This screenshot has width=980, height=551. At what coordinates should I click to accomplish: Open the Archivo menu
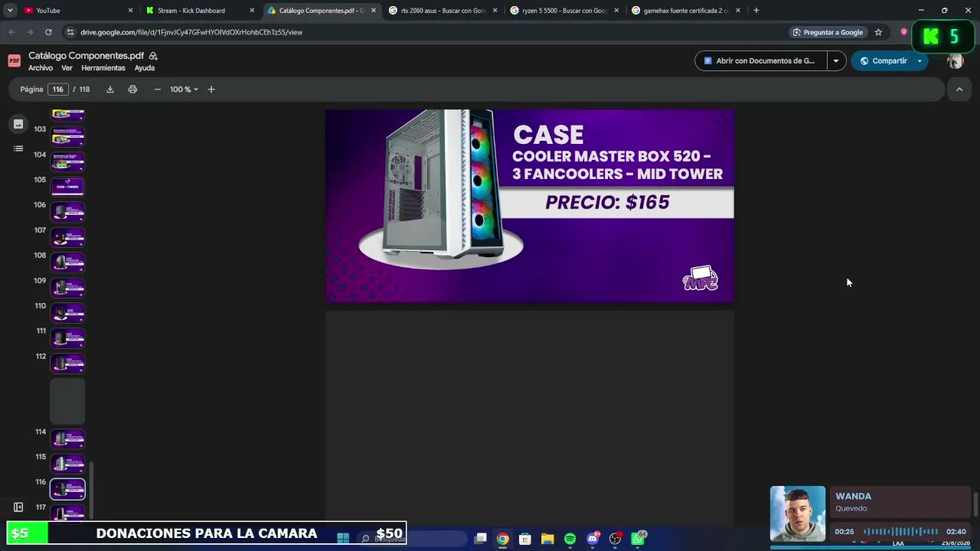(x=41, y=68)
